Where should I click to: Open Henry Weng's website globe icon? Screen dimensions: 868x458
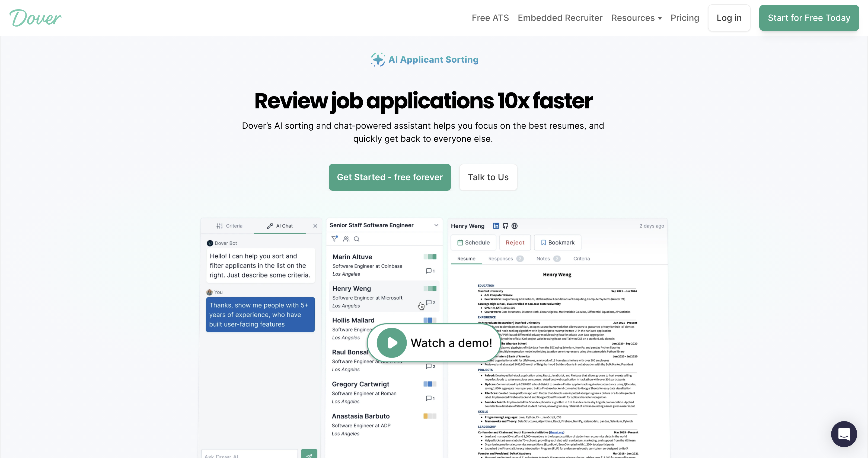515,226
